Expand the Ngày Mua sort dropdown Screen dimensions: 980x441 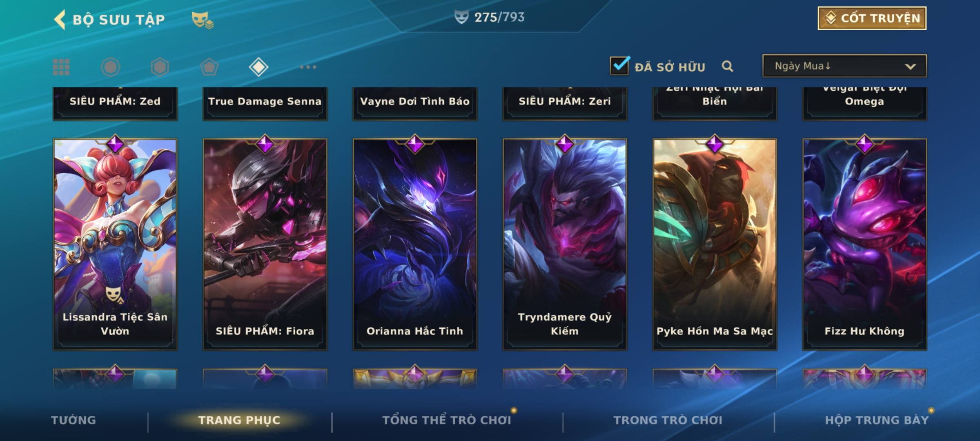[844, 66]
